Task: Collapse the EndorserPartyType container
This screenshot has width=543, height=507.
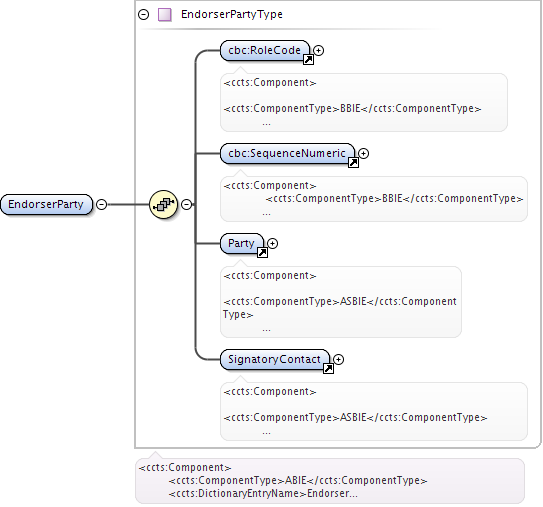Action: click(x=143, y=15)
